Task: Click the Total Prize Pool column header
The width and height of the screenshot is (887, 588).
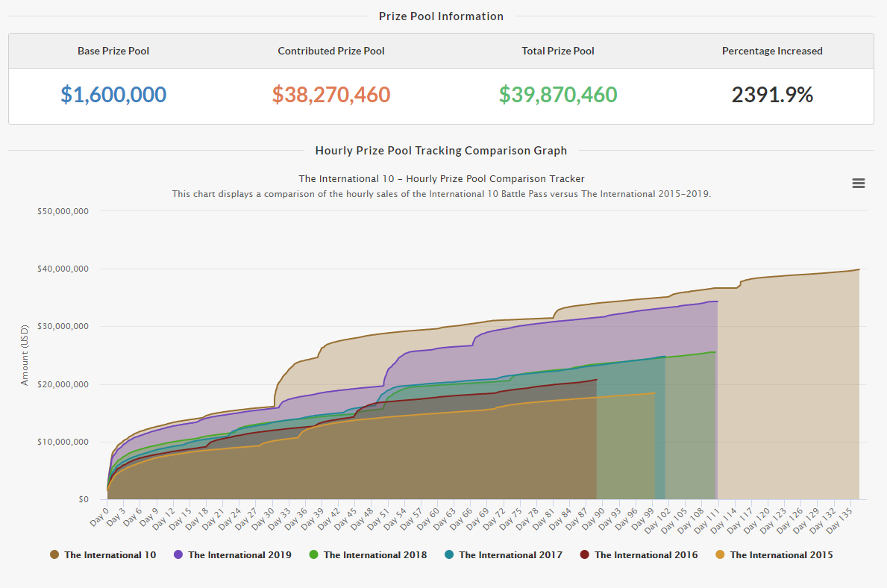Action: pyautogui.click(x=558, y=51)
